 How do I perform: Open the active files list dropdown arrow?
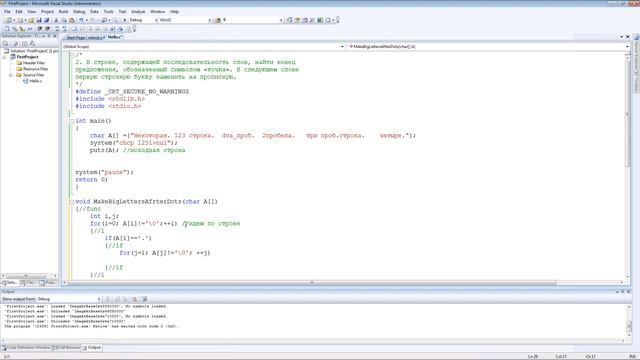point(622,37)
